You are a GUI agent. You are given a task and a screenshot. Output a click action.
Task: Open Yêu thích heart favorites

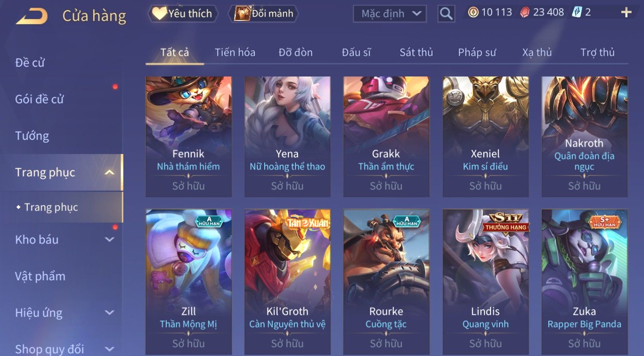[x=183, y=14]
